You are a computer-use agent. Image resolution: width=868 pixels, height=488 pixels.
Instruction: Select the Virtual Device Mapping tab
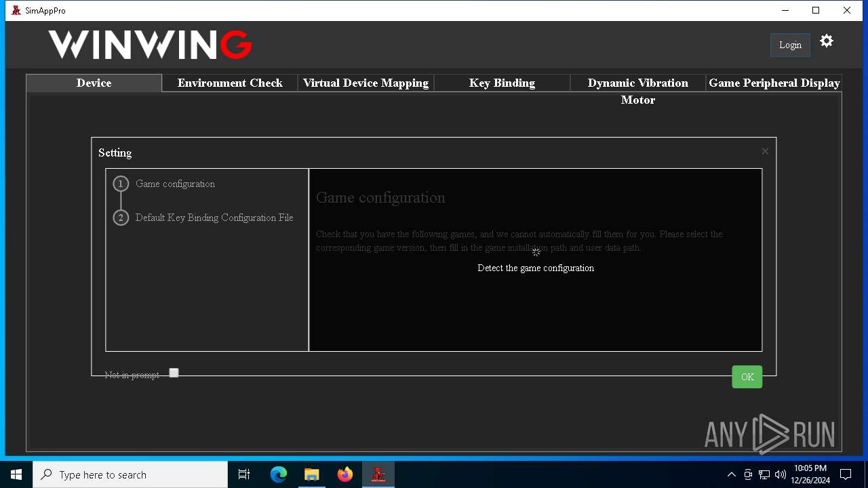tap(366, 83)
